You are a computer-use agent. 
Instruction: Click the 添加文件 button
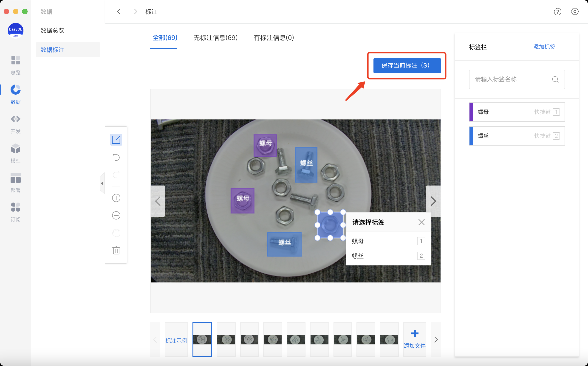(x=414, y=339)
